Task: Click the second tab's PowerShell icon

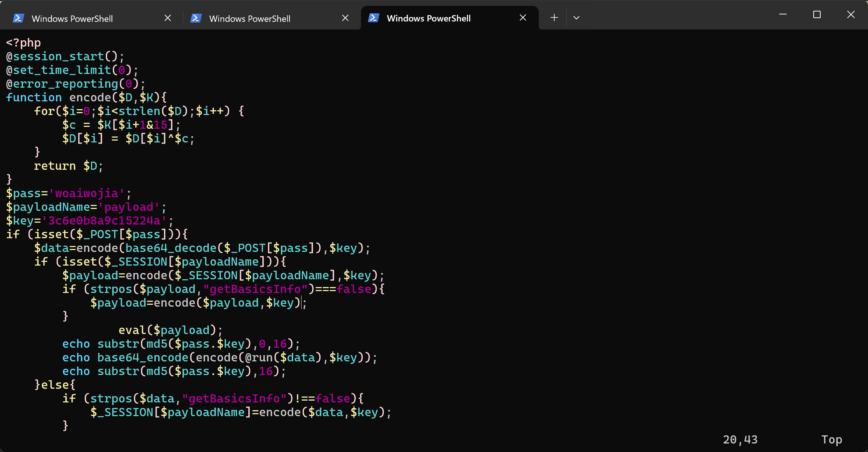Action: [x=196, y=18]
